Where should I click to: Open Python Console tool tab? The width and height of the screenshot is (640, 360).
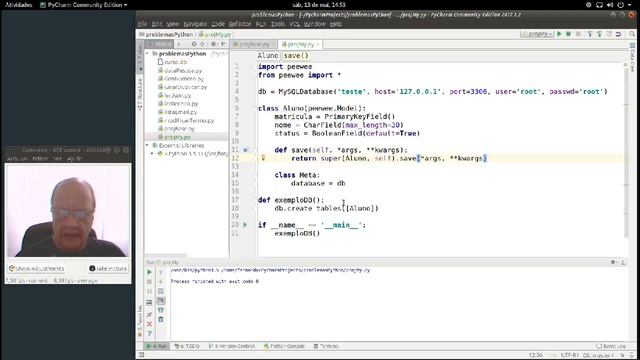pyautogui.click(x=284, y=346)
